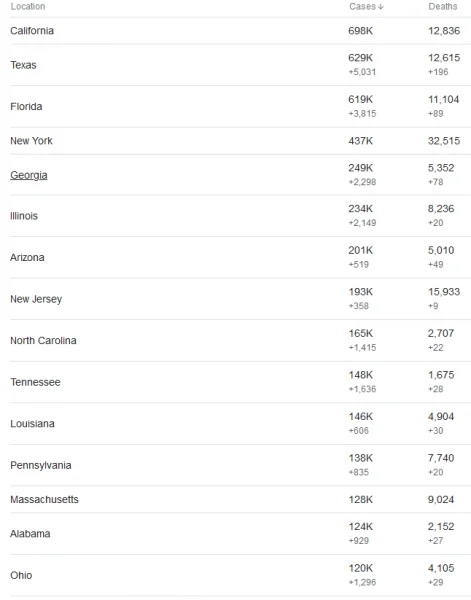471x600 pixels.
Task: Click New York's 32,515 deaths figure
Action: click(444, 141)
